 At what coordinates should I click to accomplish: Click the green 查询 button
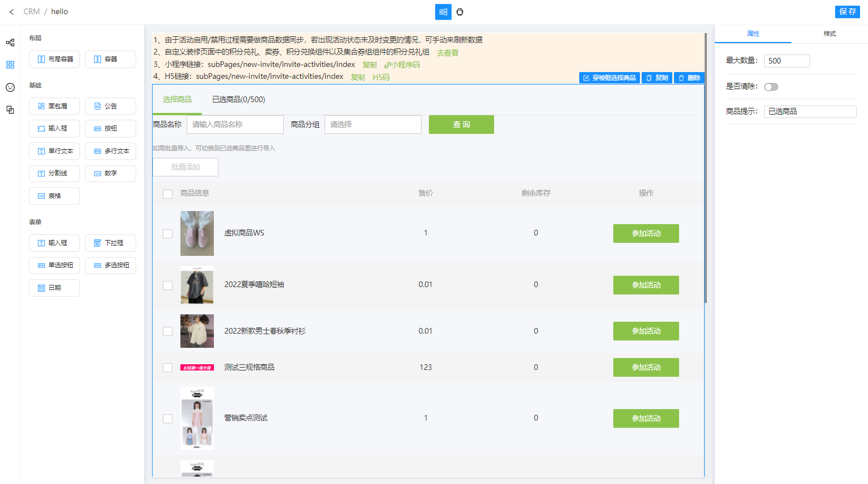click(x=461, y=125)
